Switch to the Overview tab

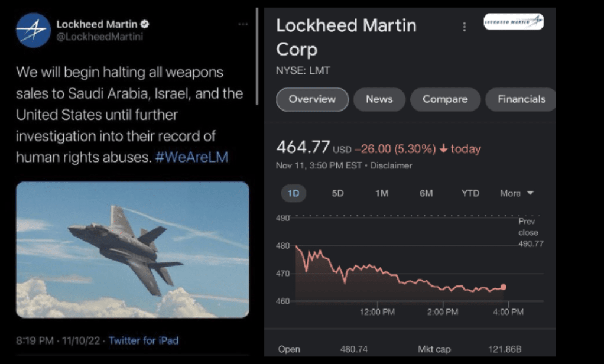313,99
